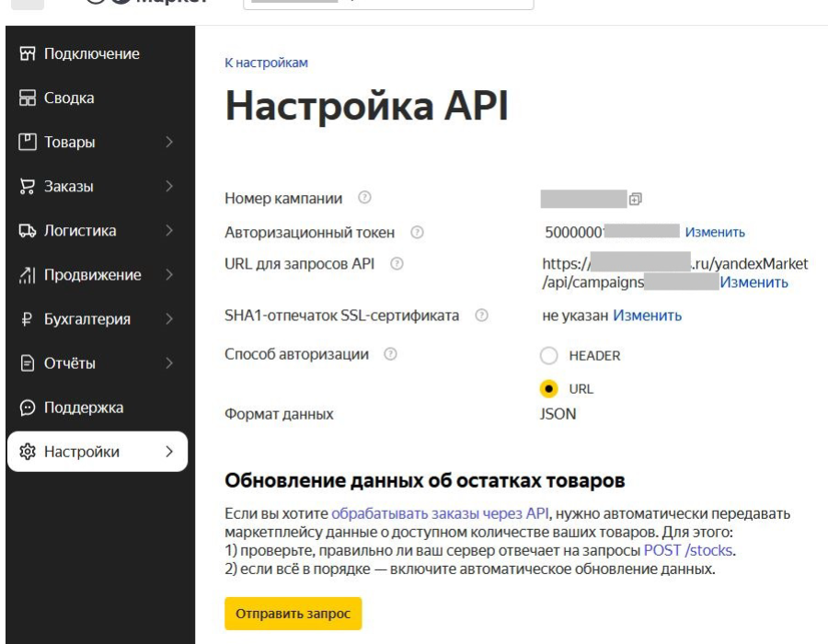
Task: Click the Логистика truck icon
Action: 28,231
